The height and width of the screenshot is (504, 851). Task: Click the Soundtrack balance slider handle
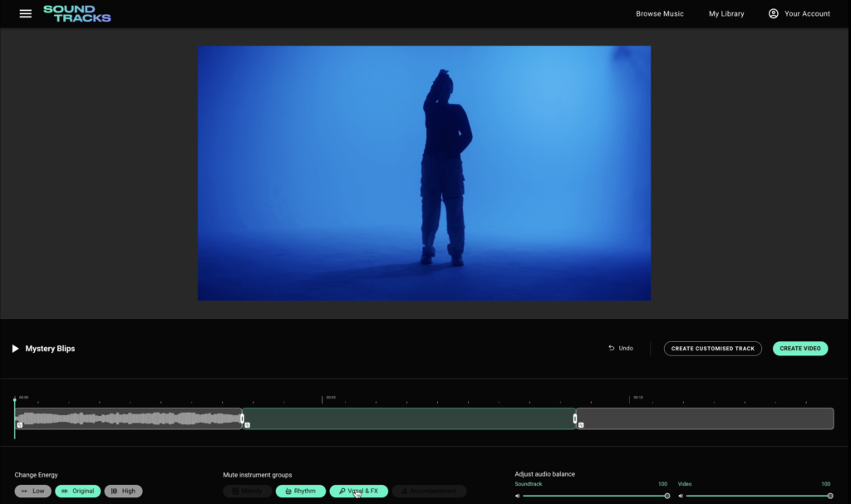(667, 496)
